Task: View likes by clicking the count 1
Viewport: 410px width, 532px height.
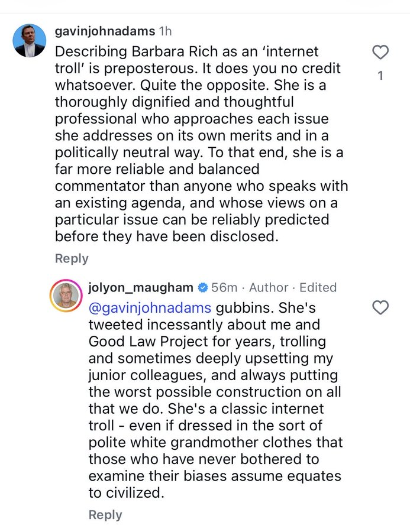Action: [380, 75]
